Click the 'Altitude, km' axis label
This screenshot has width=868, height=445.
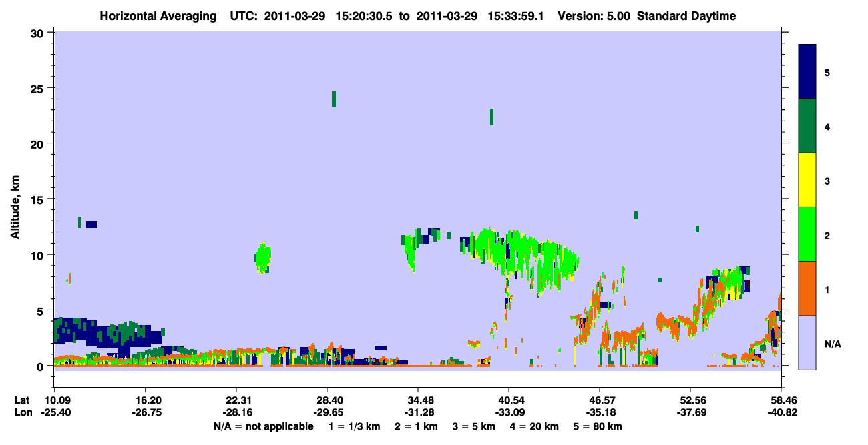15,205
